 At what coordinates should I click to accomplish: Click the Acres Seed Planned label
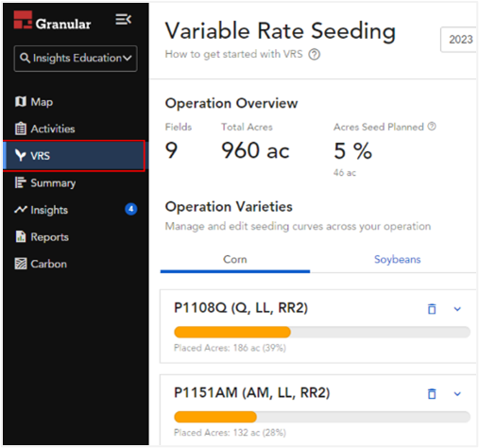click(x=379, y=127)
